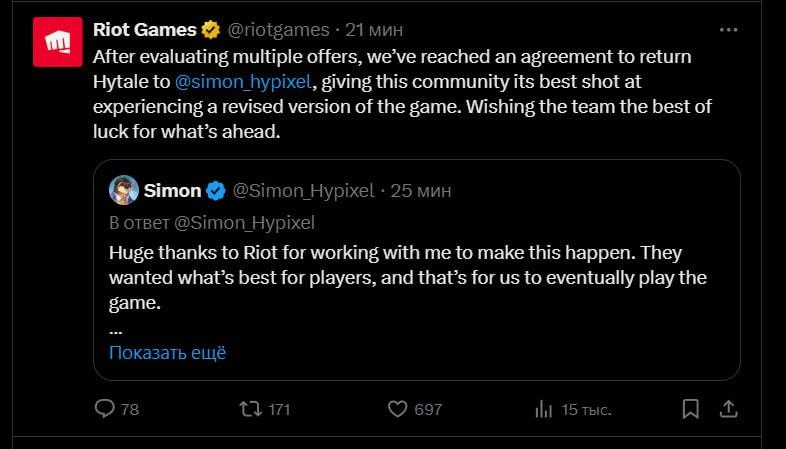Bookmark the Riot Games tweet
The image size is (786, 449).
[x=690, y=409]
